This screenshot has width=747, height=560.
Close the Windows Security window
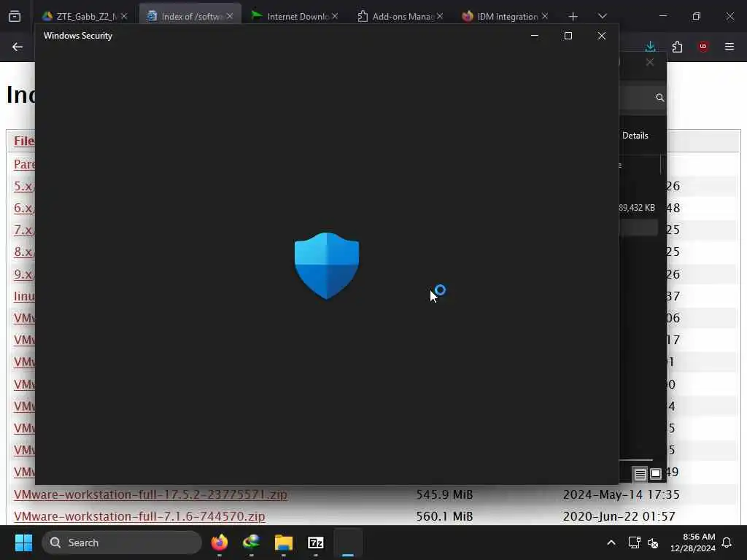602,36
